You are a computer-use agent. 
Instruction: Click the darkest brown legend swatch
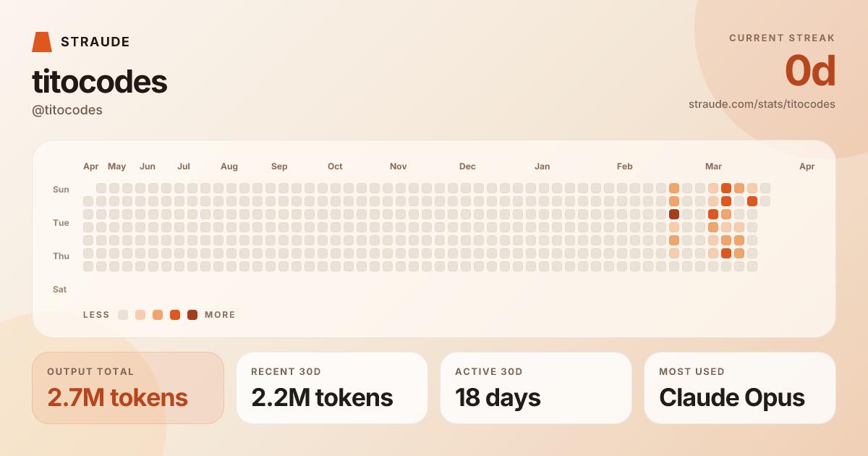tap(192, 315)
